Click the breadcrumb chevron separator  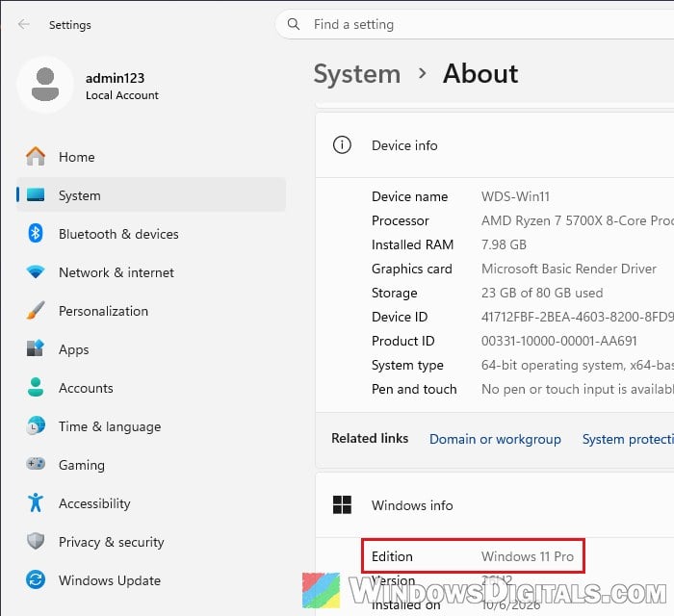point(423,73)
